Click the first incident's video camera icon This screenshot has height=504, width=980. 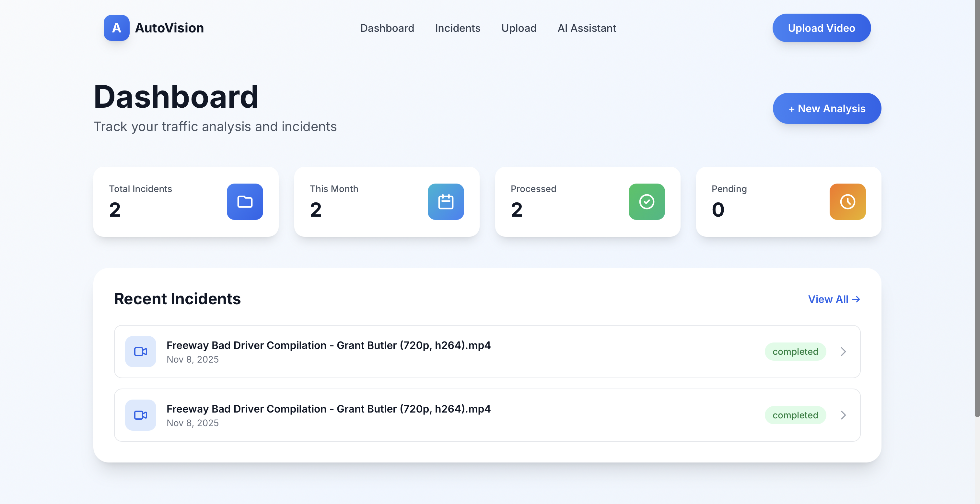[140, 351]
